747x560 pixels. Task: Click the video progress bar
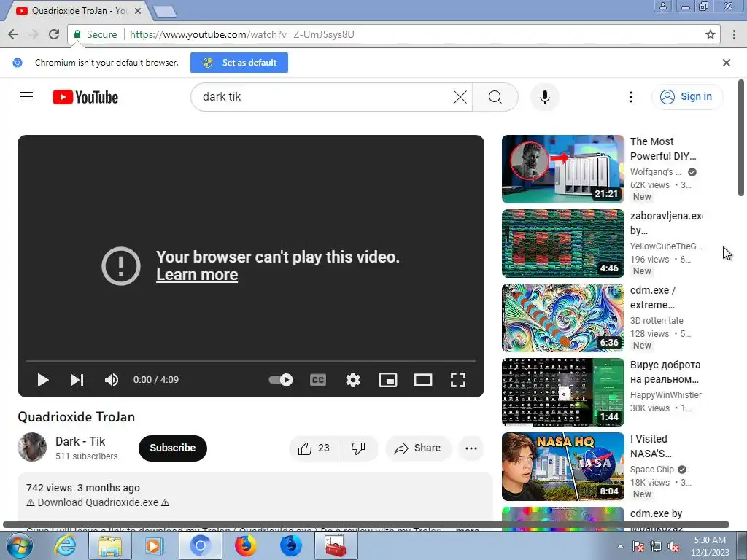click(x=251, y=362)
